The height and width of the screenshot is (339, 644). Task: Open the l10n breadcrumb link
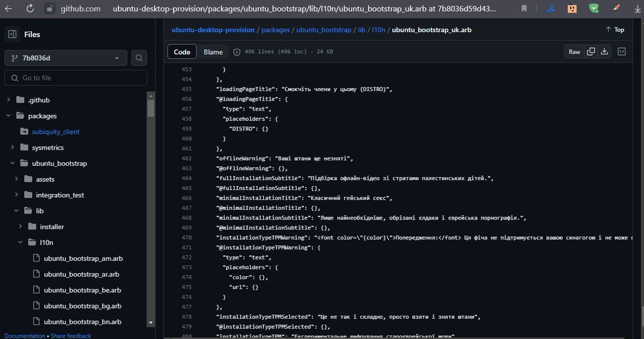379,30
